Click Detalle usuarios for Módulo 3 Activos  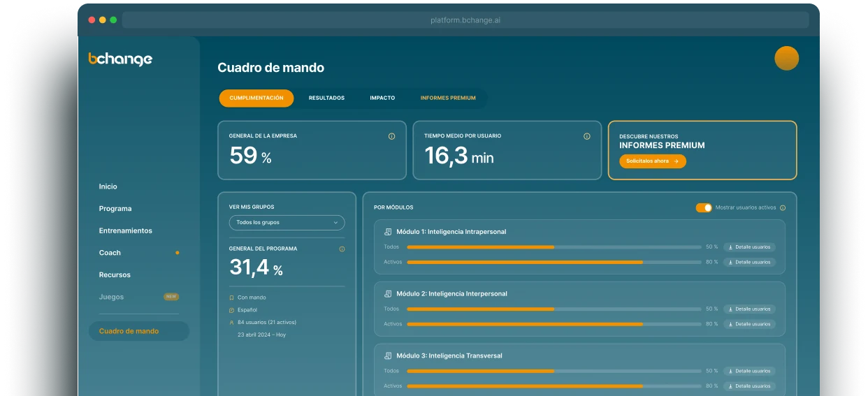click(x=749, y=386)
